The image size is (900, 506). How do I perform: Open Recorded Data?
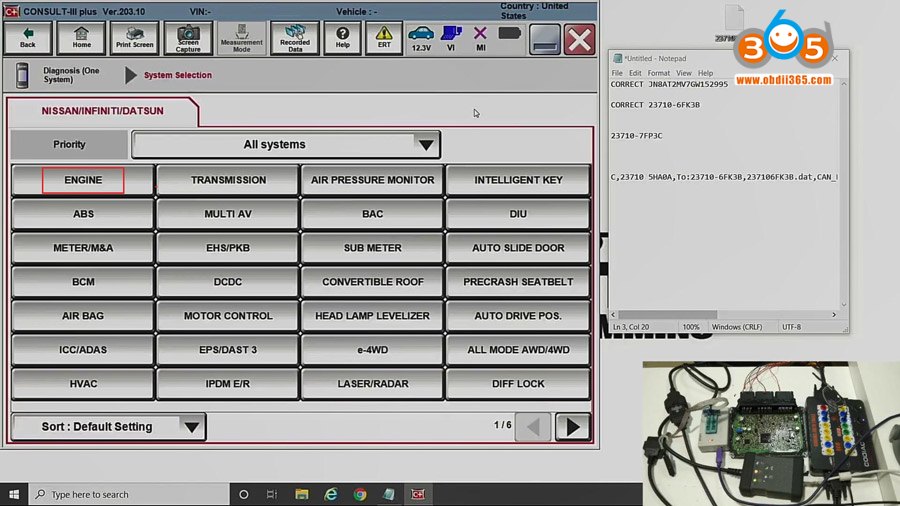point(295,38)
